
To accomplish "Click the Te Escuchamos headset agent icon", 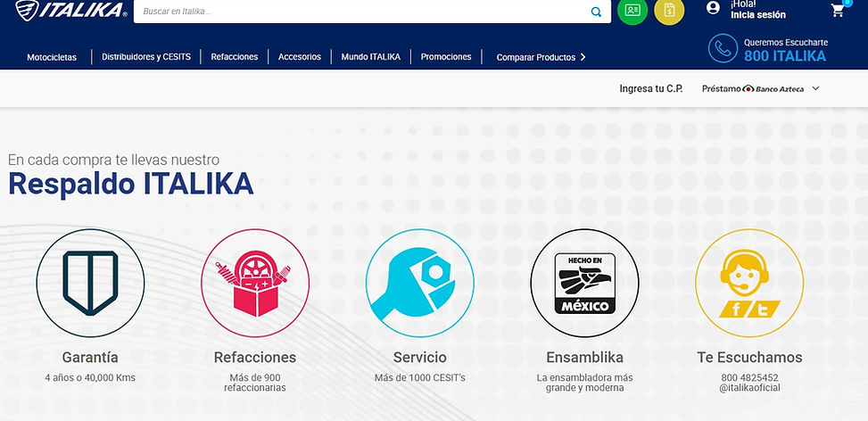I will (749, 283).
